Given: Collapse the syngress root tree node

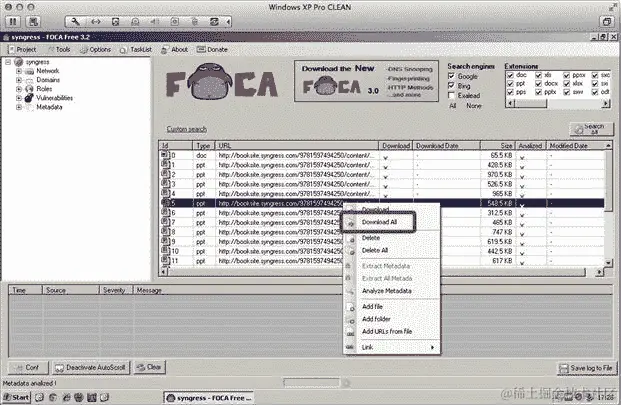Looking at the screenshot, I should click(x=8, y=62).
